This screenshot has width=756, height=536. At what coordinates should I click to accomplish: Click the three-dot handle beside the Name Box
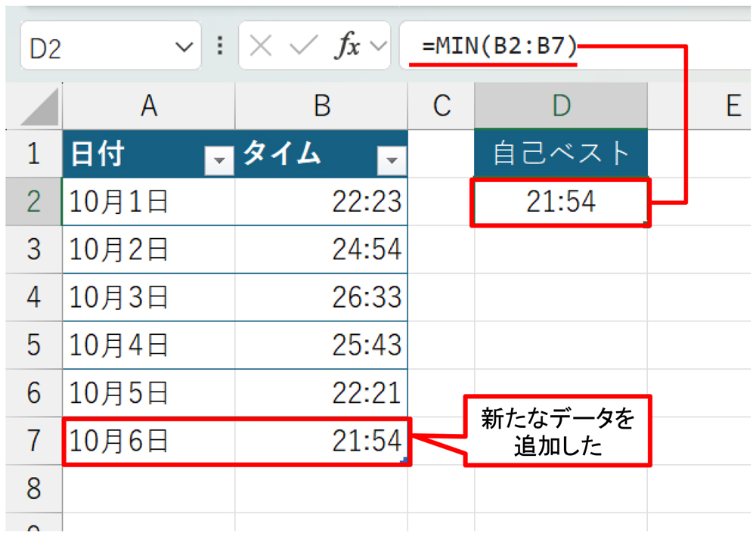220,46
